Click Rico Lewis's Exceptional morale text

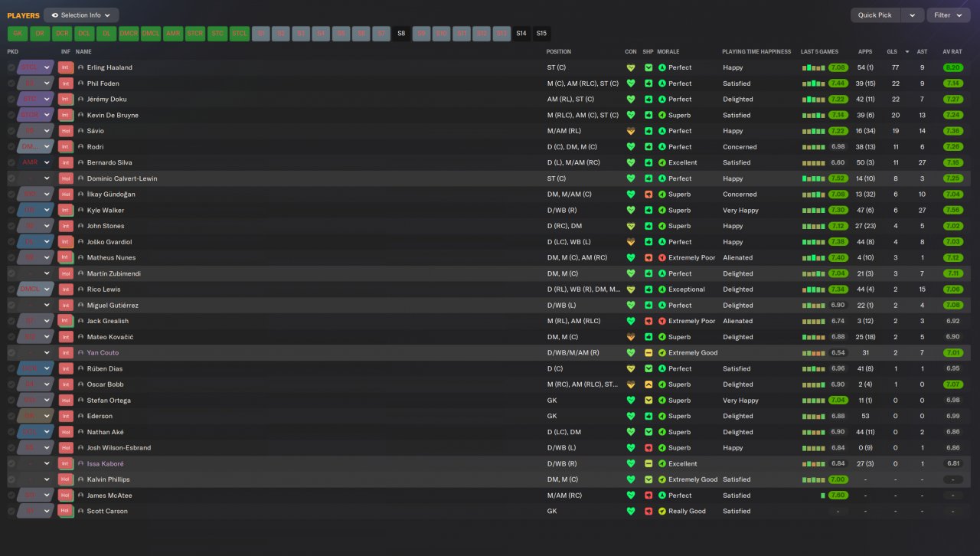687,289
